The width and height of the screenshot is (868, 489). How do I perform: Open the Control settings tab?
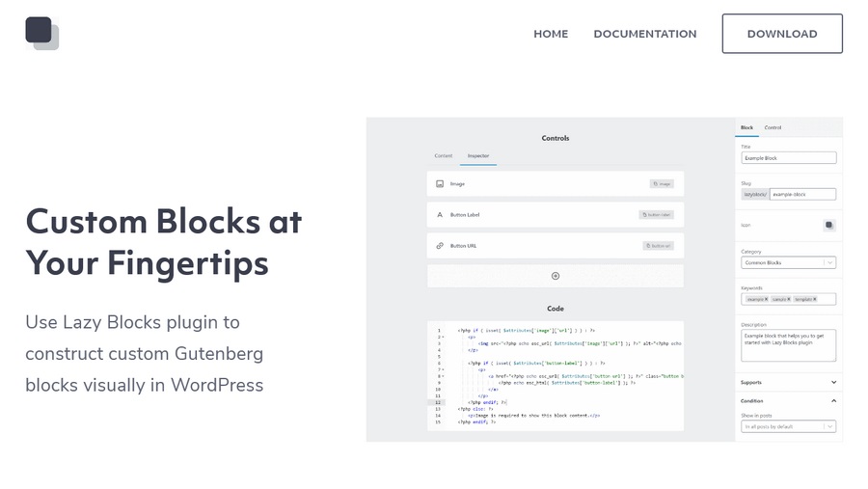(x=773, y=127)
